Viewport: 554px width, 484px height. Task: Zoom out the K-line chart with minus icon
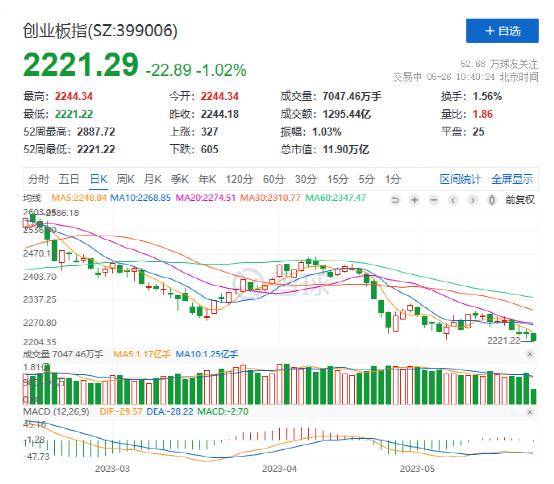click(434, 200)
